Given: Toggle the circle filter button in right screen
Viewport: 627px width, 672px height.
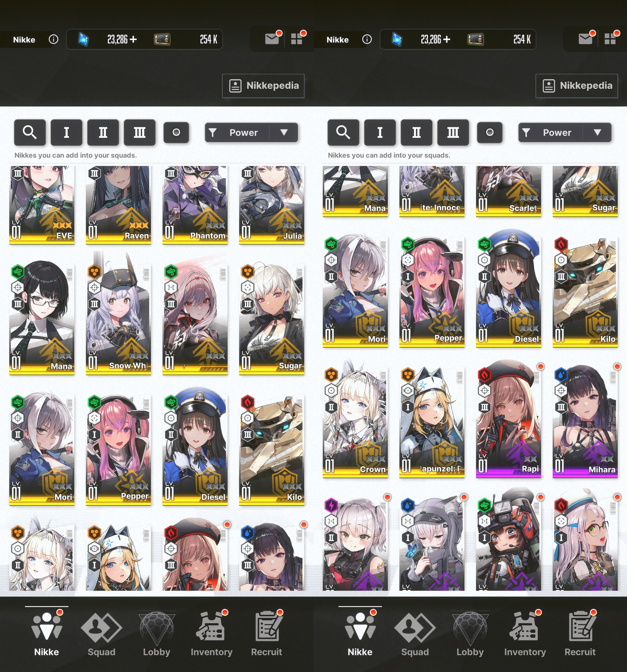Looking at the screenshot, I should 490,132.
